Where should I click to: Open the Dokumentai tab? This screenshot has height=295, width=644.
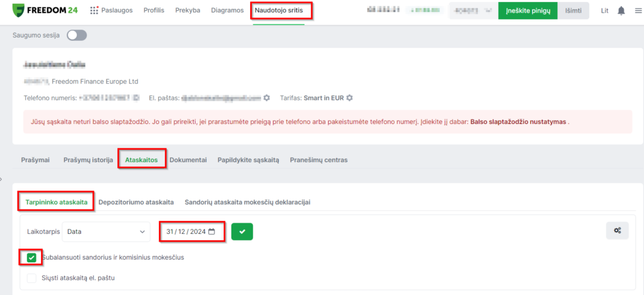[188, 160]
